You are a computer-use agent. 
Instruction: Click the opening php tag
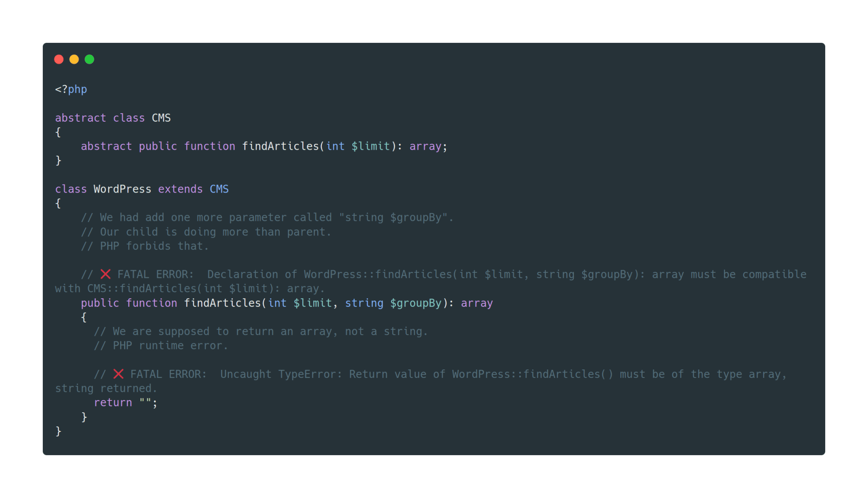(x=71, y=90)
